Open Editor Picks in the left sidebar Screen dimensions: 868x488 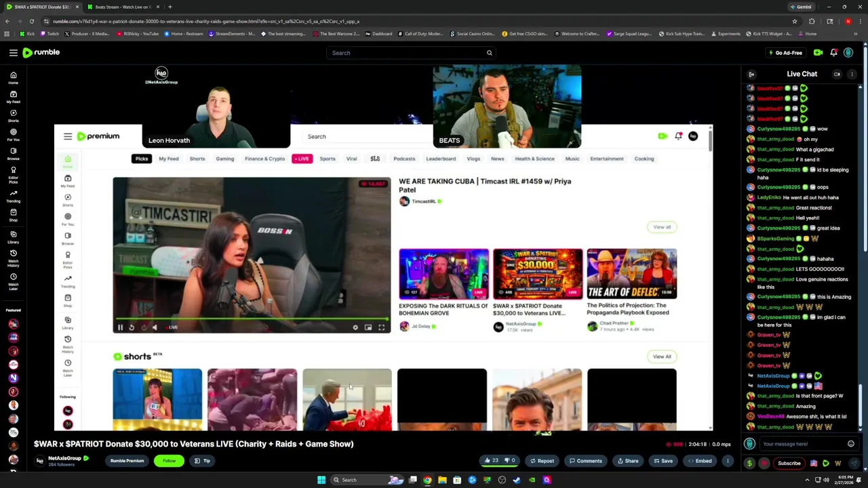pos(13,174)
